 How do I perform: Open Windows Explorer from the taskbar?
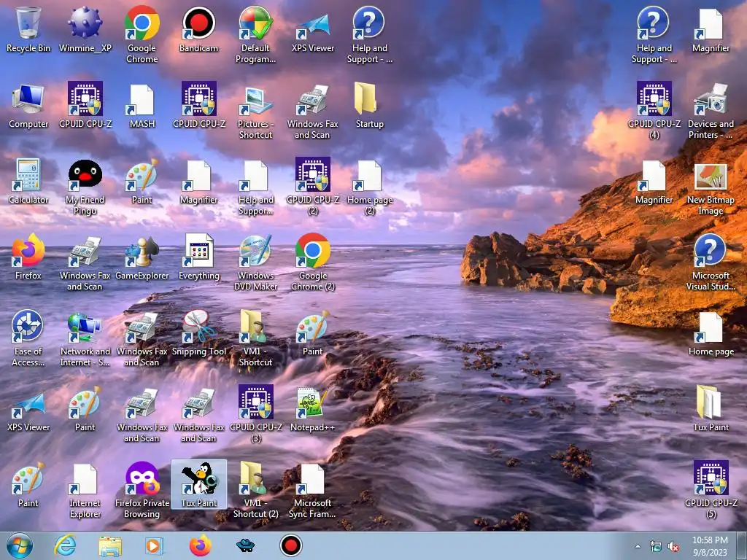click(x=110, y=545)
